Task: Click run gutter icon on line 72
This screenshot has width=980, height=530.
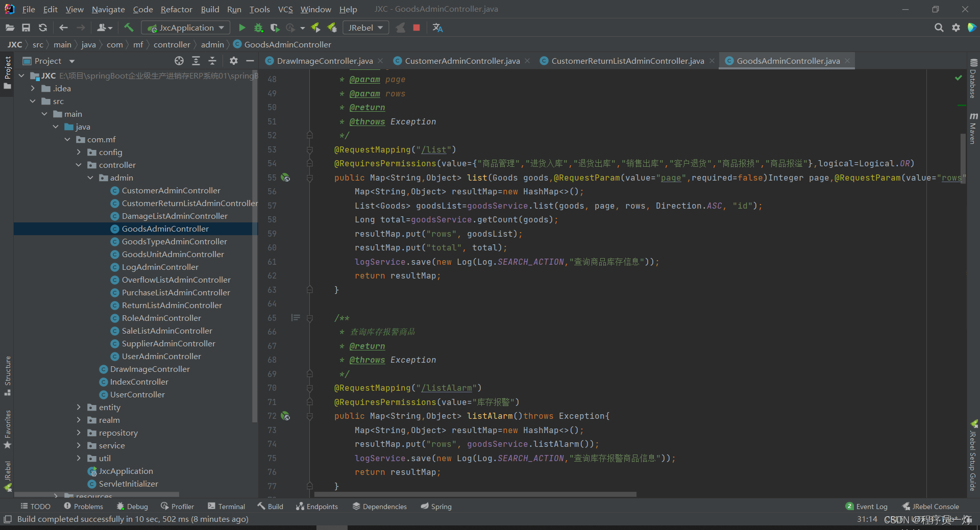Action: click(x=285, y=416)
